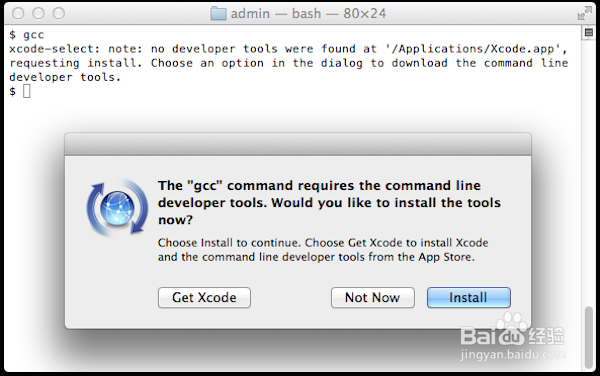The width and height of the screenshot is (600, 376).
Task: Click the terminal's vertical scrollbar thumb
Action: [589, 337]
